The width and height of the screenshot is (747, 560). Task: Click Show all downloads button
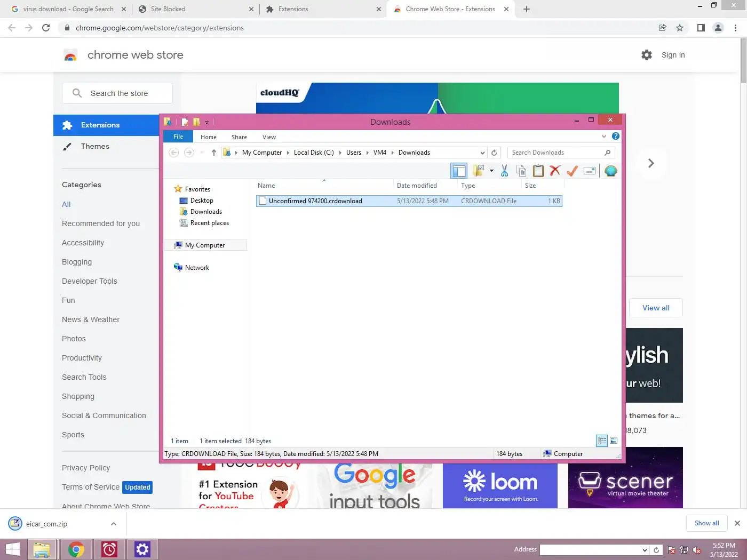click(706, 523)
